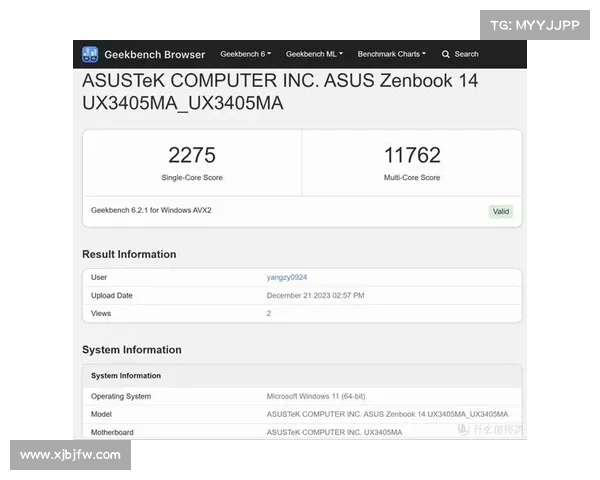Select Motherboard value ASUSTeK UX3405MA
Image resolution: width=600 pixels, height=480 pixels.
tap(334, 432)
